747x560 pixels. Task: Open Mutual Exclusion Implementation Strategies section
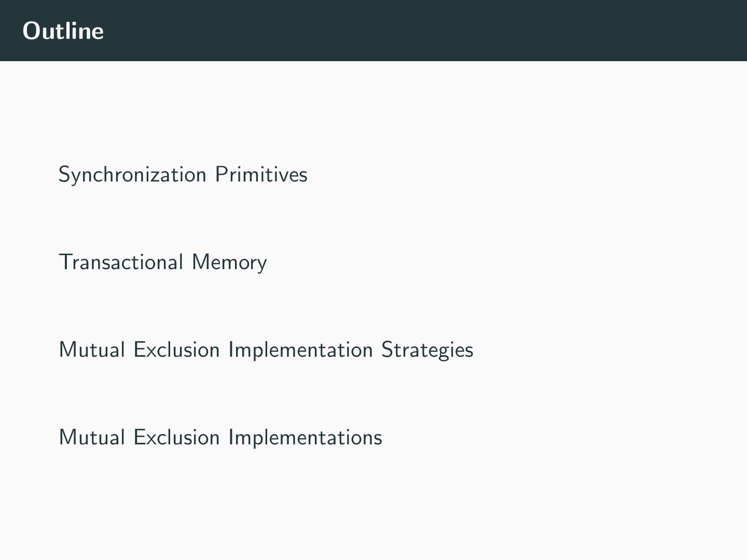(x=266, y=350)
